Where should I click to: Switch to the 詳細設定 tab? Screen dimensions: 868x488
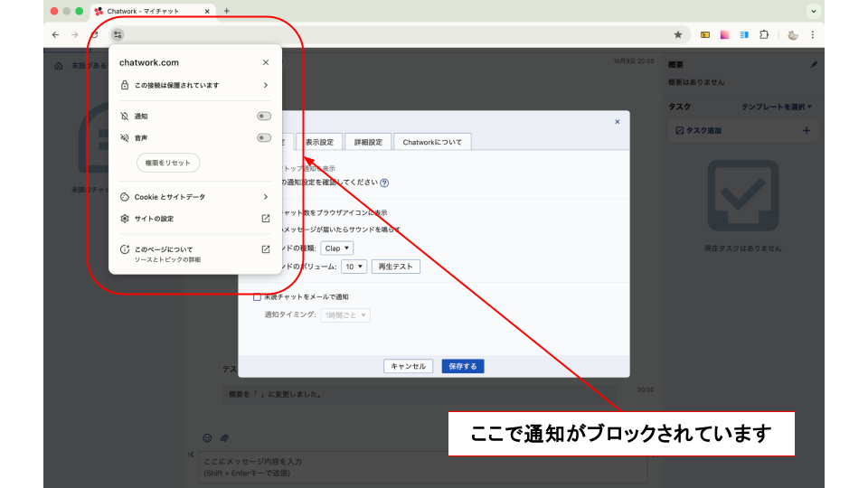pyautogui.click(x=368, y=142)
